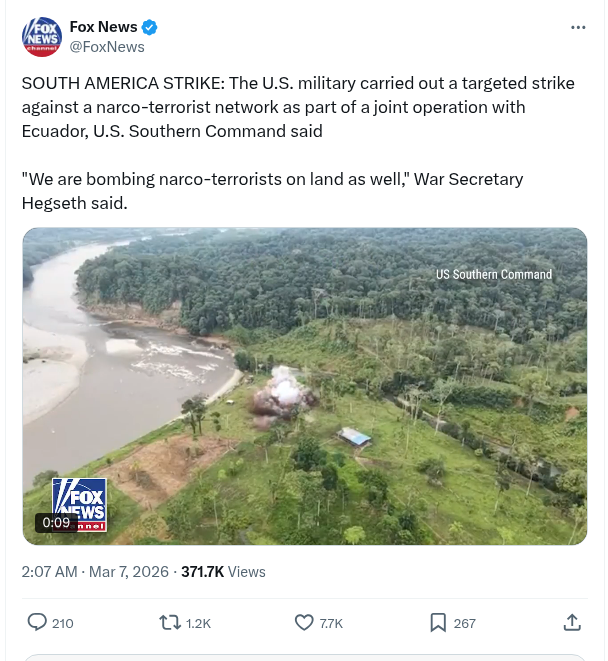Click the 1.2K reposts count
The width and height of the screenshot is (608, 661).
coord(199,623)
